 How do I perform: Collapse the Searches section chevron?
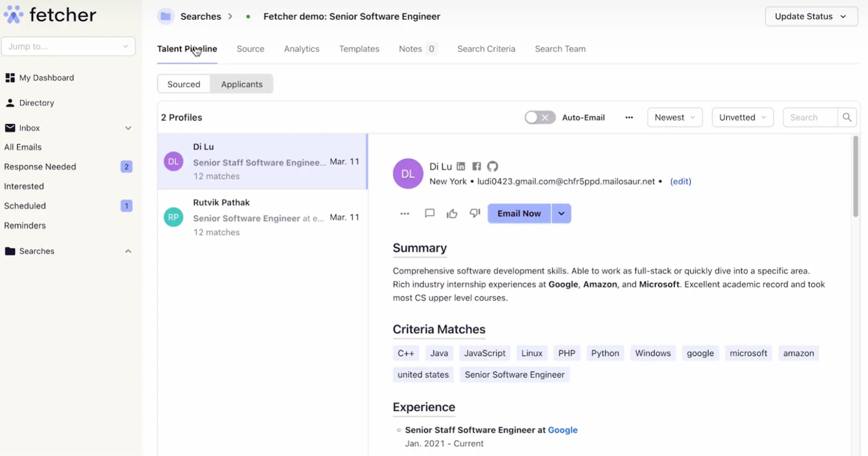pos(128,251)
